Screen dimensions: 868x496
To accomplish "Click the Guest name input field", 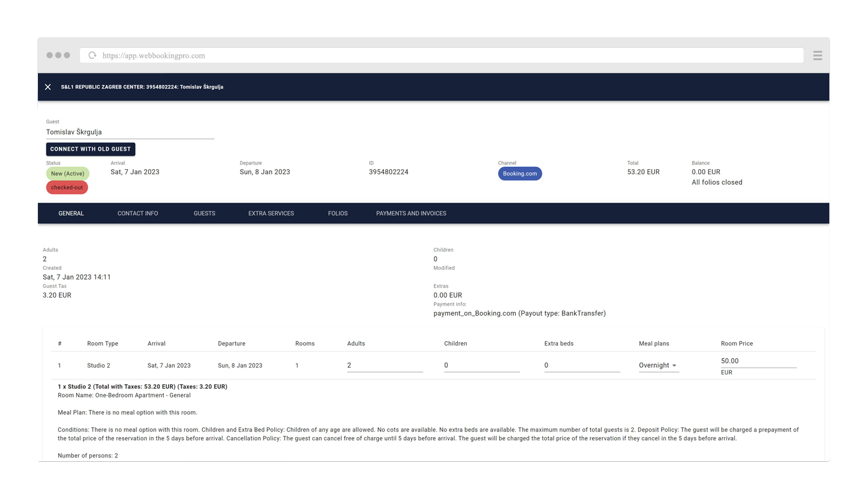I will coord(130,132).
